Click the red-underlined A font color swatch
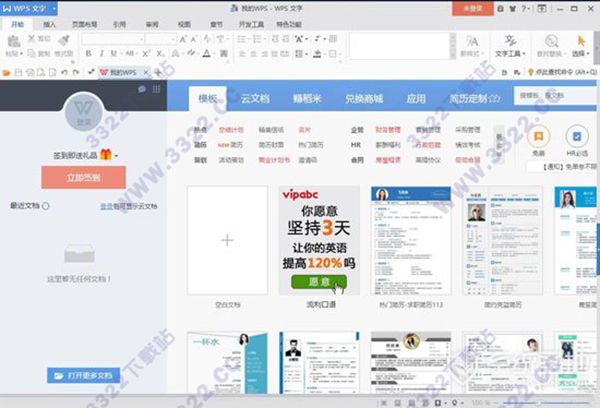Viewport: 600px width, 408px height. [x=207, y=53]
